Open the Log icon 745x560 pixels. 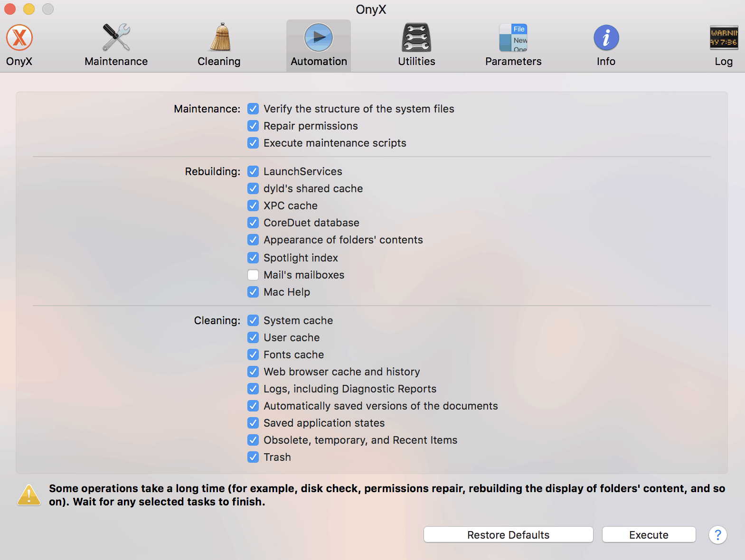(724, 38)
